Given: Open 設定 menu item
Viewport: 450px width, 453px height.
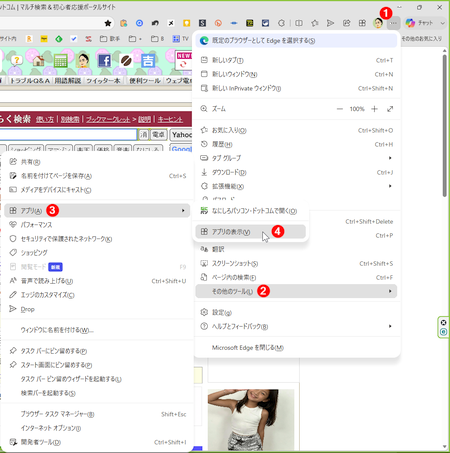Looking at the screenshot, I should pyautogui.click(x=296, y=312).
